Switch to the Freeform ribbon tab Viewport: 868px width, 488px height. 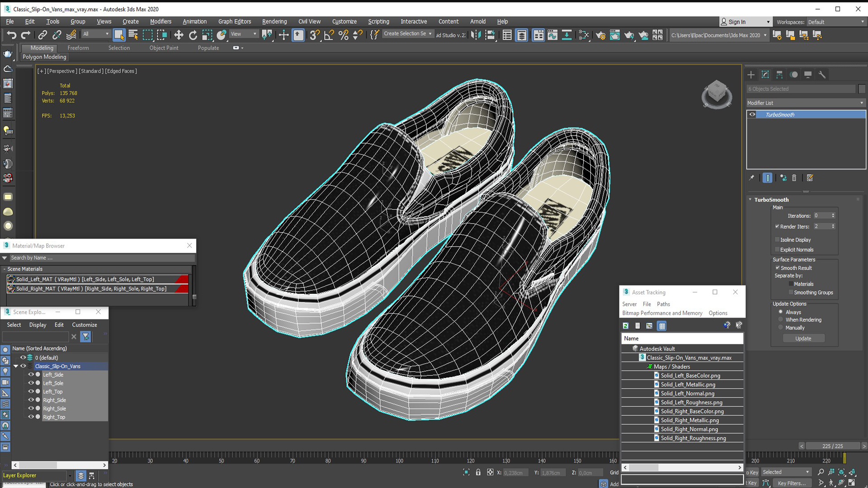coord(78,48)
